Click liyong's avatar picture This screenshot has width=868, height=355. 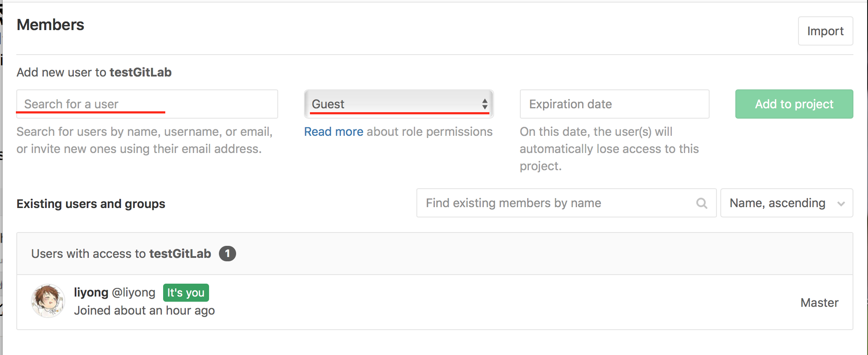tap(48, 301)
